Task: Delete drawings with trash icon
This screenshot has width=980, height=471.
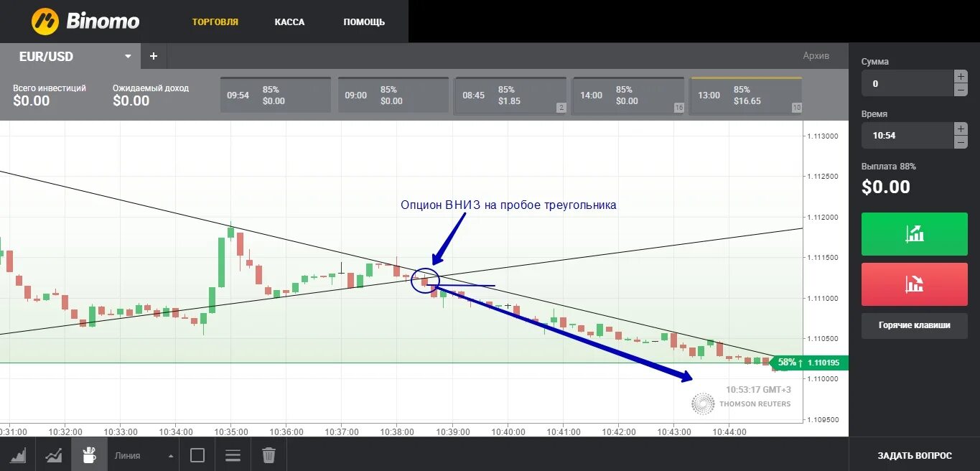Action: pyautogui.click(x=269, y=455)
